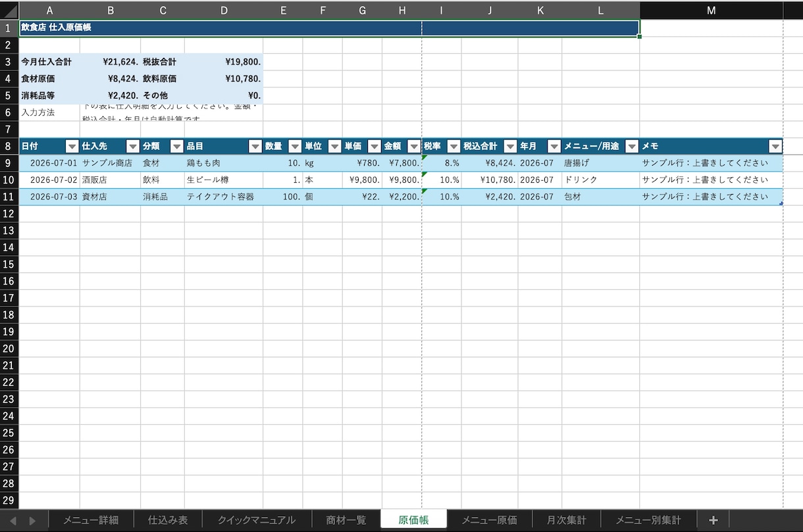Click the 今月仕入合計 value cell
The height and width of the screenshot is (532, 803).
click(110, 62)
